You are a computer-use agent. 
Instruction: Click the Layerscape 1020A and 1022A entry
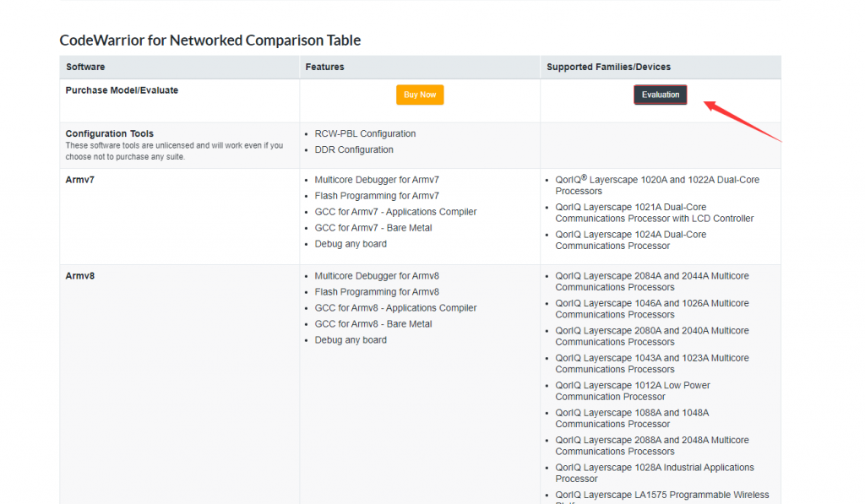click(657, 185)
